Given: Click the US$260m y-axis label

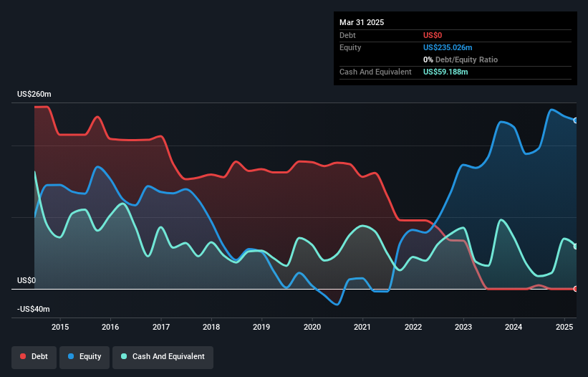Looking at the screenshot, I should pyautogui.click(x=34, y=94).
